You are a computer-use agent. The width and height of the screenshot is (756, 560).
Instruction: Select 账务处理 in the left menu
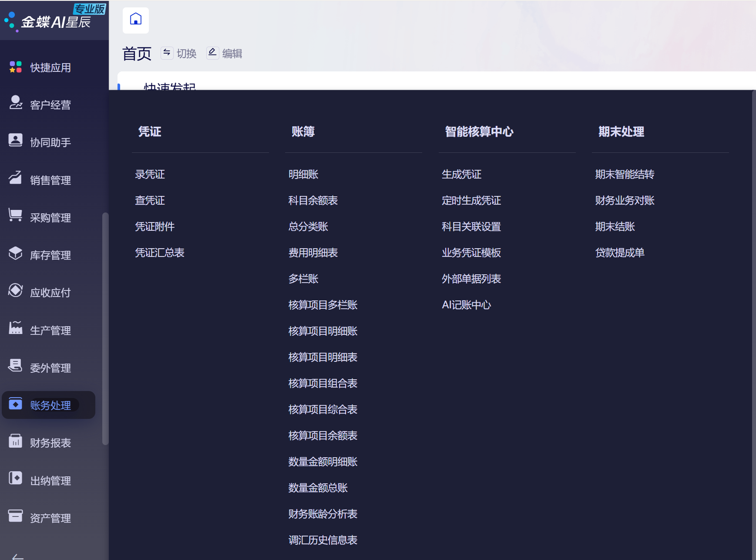(x=49, y=405)
